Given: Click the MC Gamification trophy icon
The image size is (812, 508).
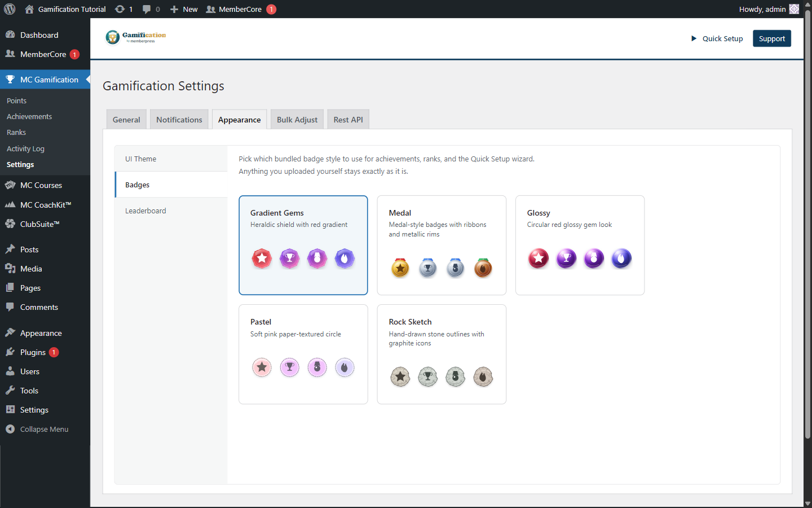Looking at the screenshot, I should click(x=10, y=80).
